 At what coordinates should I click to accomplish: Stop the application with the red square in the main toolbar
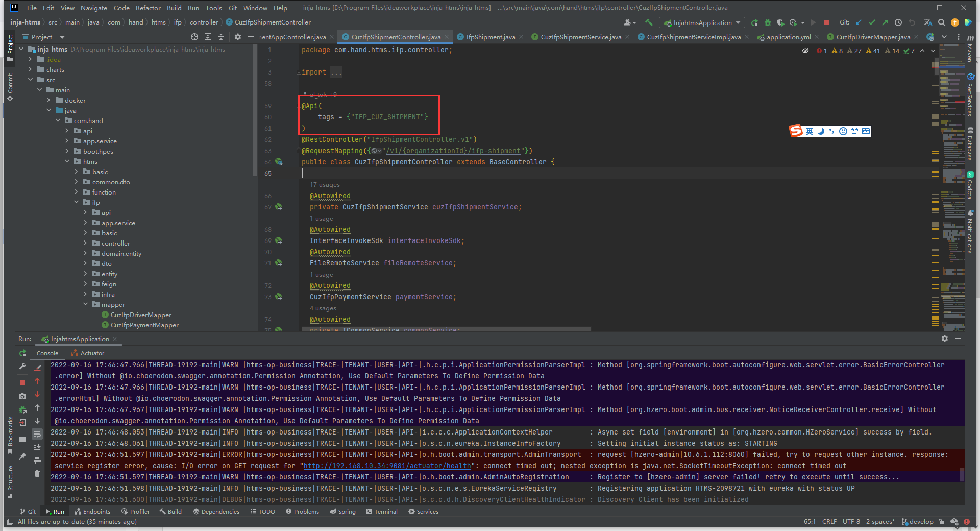pyautogui.click(x=826, y=22)
